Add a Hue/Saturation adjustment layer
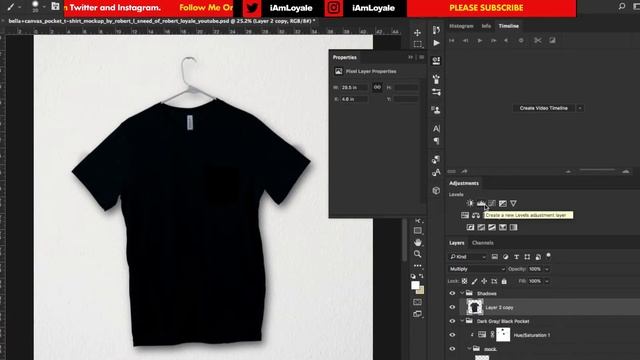The height and width of the screenshot is (360, 640). click(x=465, y=215)
